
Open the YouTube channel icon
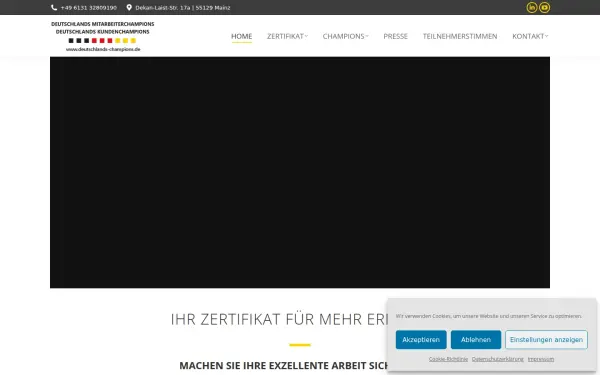[545, 7]
